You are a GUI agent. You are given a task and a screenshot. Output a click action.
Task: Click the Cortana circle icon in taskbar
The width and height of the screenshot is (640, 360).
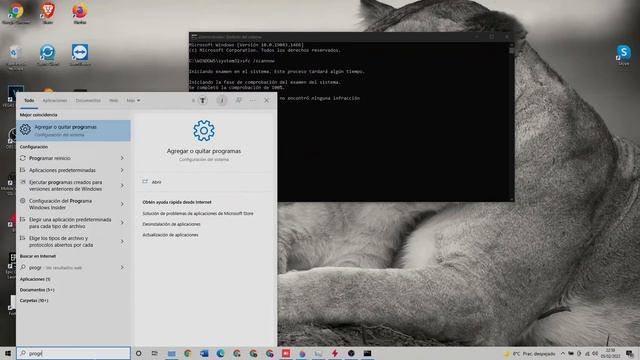pyautogui.click(x=138, y=353)
